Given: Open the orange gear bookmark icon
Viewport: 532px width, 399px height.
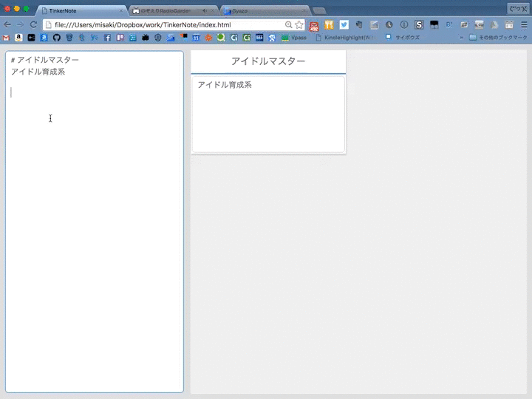Looking at the screenshot, I should click(x=208, y=38).
